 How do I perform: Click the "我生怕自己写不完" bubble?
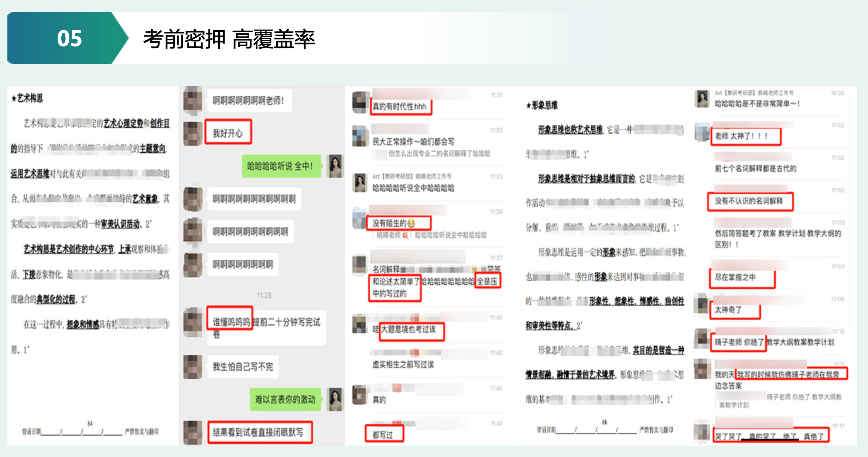(243, 367)
